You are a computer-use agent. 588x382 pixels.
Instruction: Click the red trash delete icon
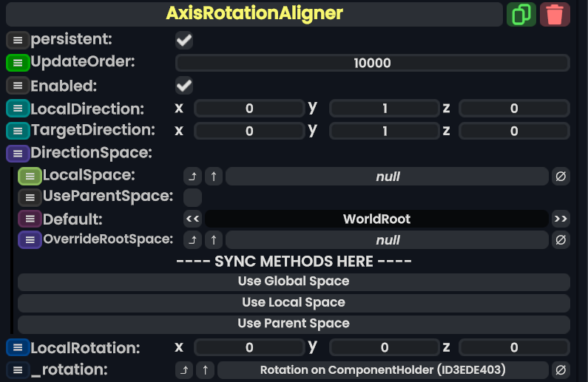pyautogui.click(x=555, y=14)
